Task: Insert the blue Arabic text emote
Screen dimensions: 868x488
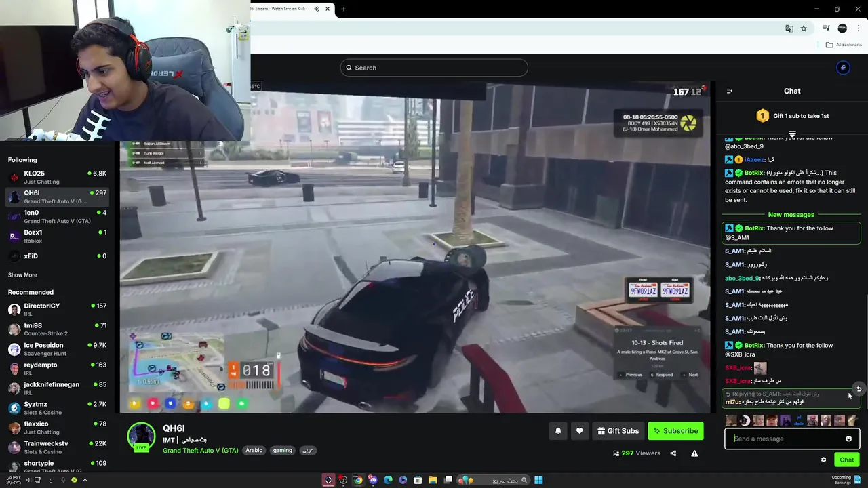Action: click(799, 420)
